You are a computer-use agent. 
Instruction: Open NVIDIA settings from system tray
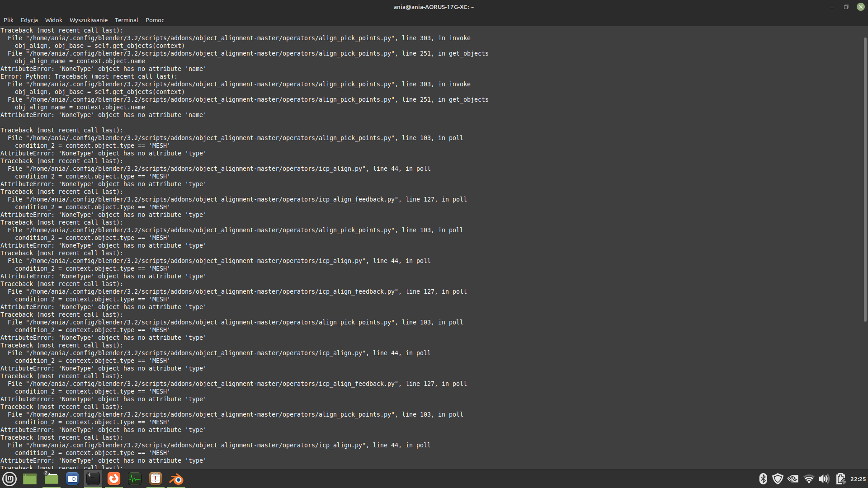(x=793, y=479)
